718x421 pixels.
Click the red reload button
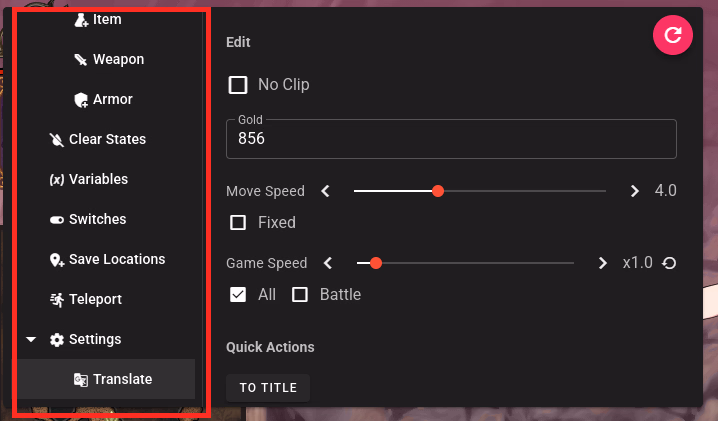click(673, 35)
